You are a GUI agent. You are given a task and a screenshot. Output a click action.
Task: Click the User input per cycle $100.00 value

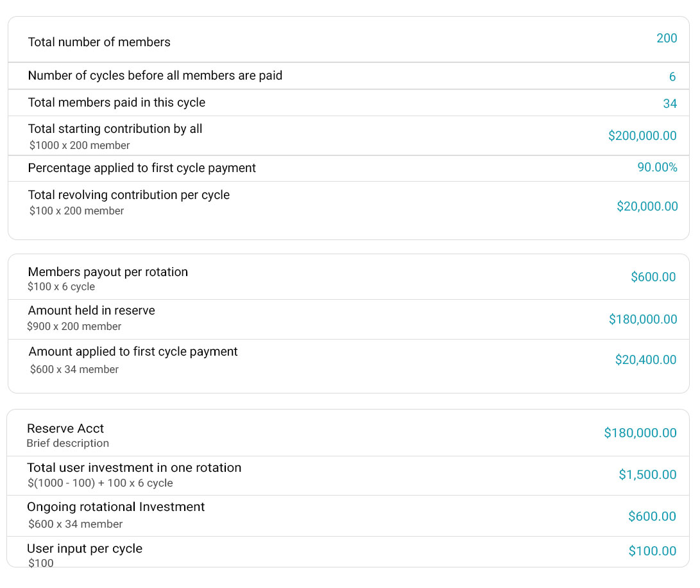tap(652, 551)
